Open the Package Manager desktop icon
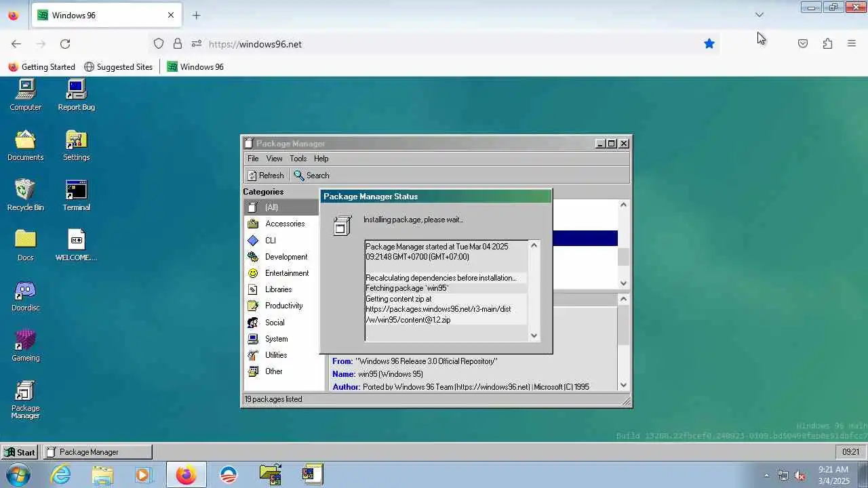The height and width of the screenshot is (488, 868). [26, 400]
